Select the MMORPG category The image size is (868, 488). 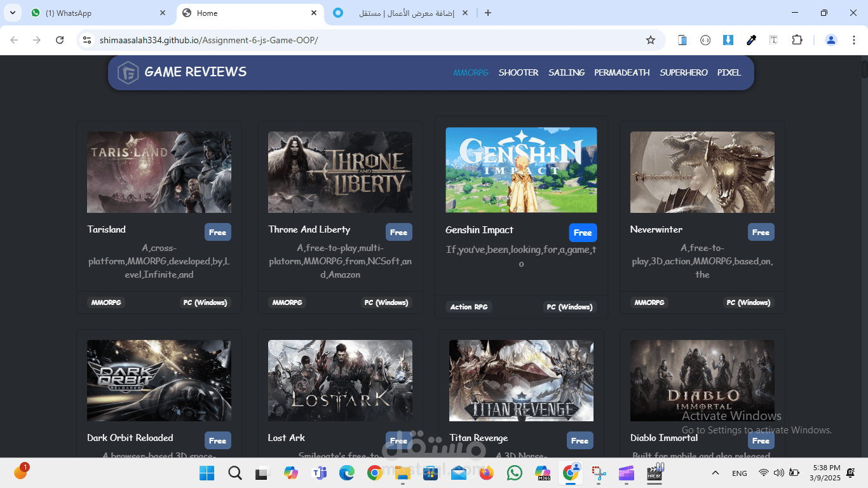(x=471, y=72)
